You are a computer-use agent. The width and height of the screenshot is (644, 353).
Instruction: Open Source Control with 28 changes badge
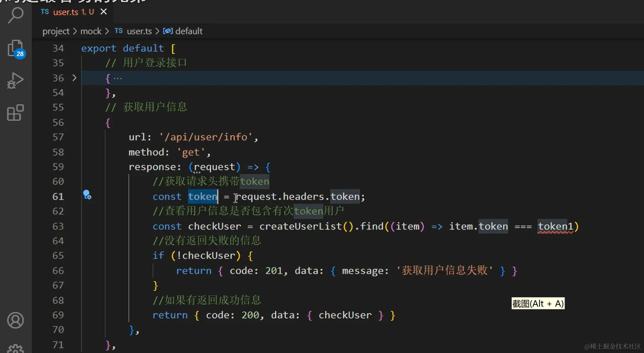tap(16, 49)
